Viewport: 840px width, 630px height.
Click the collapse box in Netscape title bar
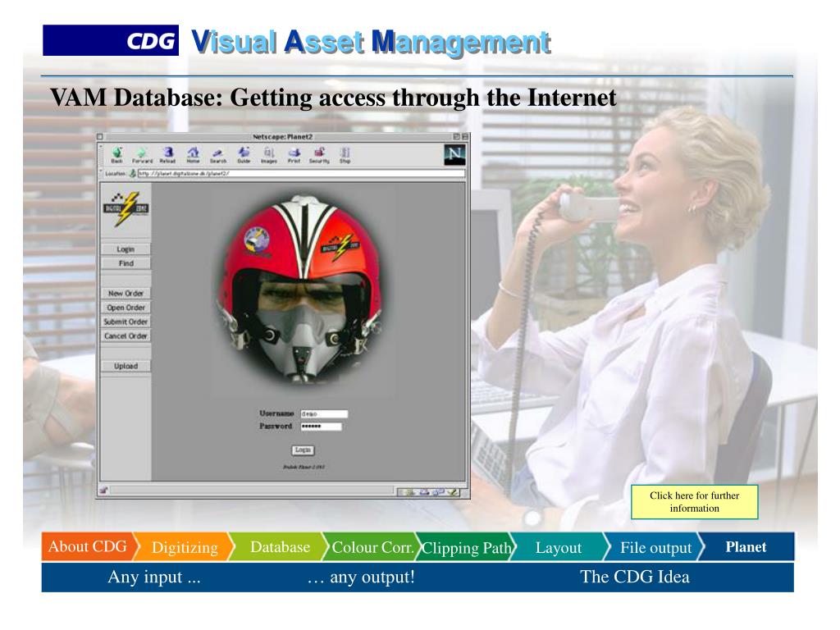point(465,137)
